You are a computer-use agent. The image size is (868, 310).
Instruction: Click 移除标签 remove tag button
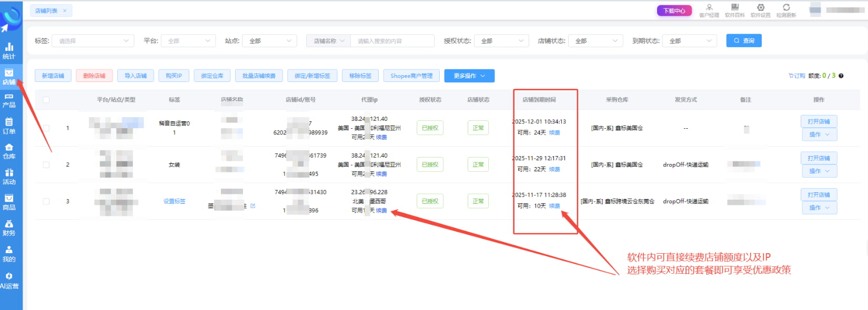click(360, 76)
